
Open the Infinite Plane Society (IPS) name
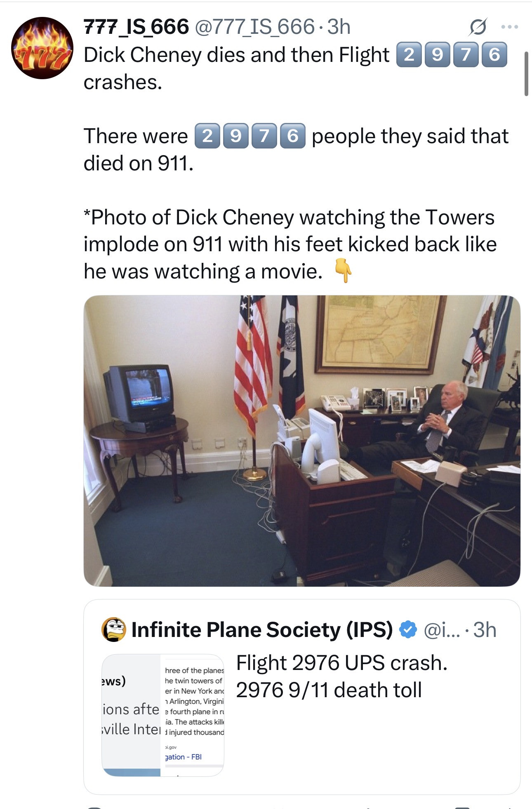[x=262, y=630]
